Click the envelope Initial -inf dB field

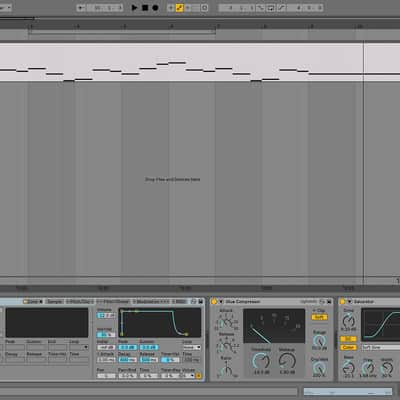pos(106,347)
